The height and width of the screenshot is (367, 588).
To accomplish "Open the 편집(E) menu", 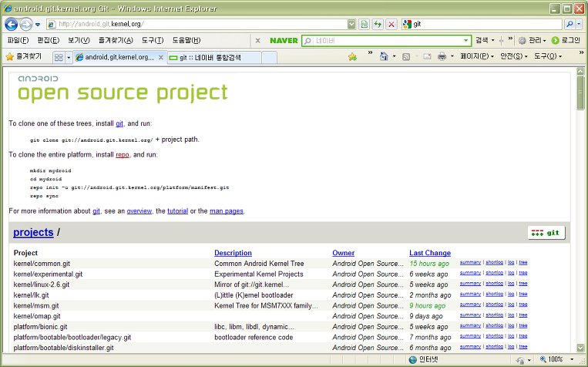I will 48,40.
